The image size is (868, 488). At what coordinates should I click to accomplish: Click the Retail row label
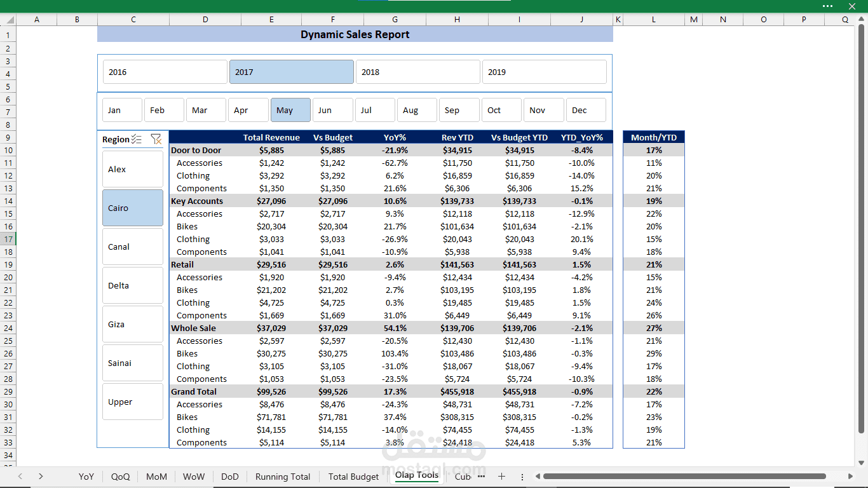pos(182,264)
